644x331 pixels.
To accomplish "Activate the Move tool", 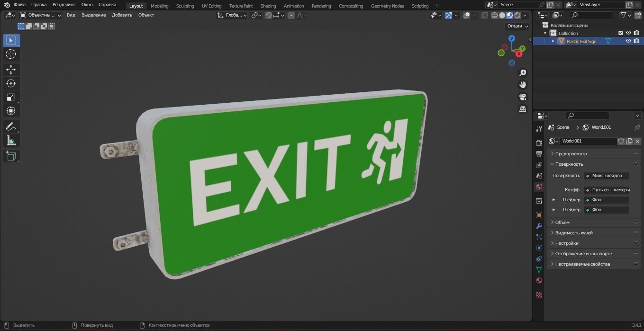I will click(11, 70).
